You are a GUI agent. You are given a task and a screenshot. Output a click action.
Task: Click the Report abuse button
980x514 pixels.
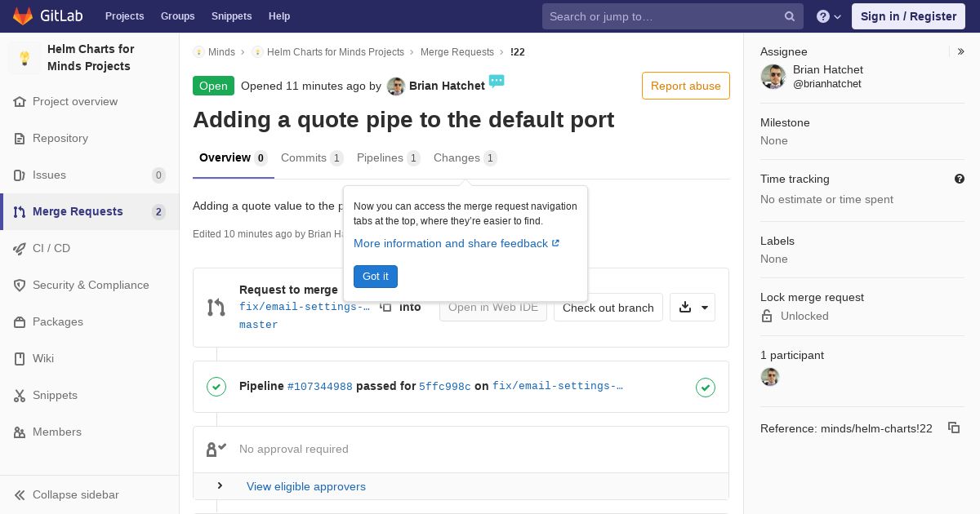[x=686, y=86]
